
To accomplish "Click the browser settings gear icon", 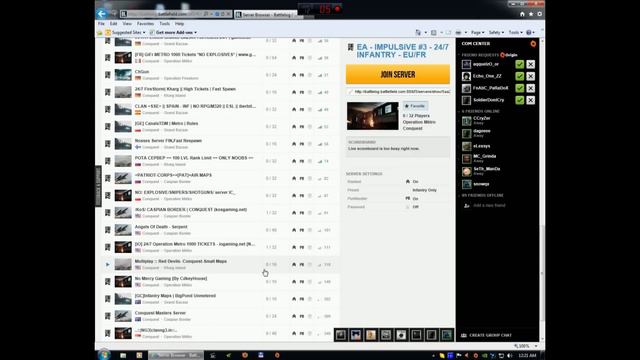I will [x=539, y=14].
